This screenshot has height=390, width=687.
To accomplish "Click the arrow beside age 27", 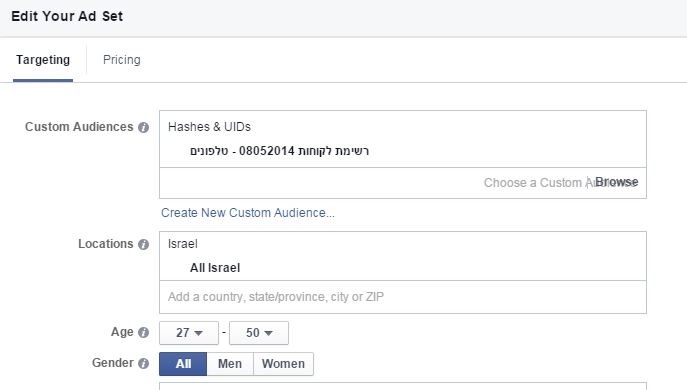I will pyautogui.click(x=198, y=333).
